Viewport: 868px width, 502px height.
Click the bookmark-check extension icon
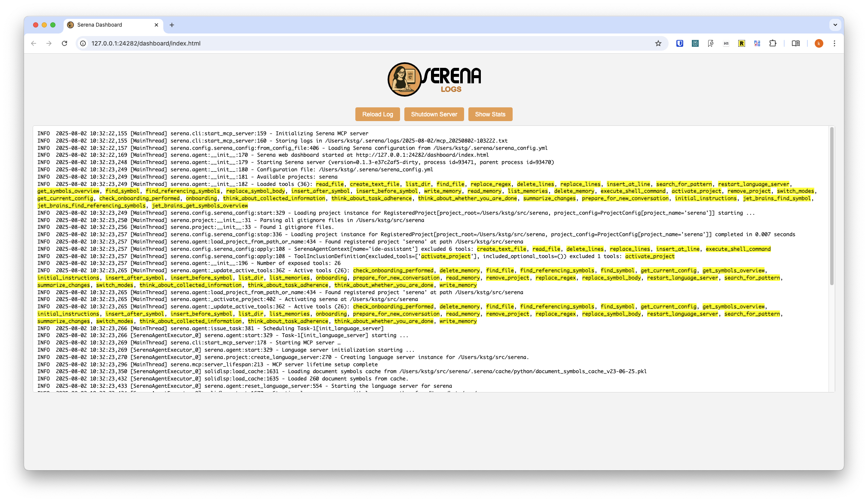[711, 43]
